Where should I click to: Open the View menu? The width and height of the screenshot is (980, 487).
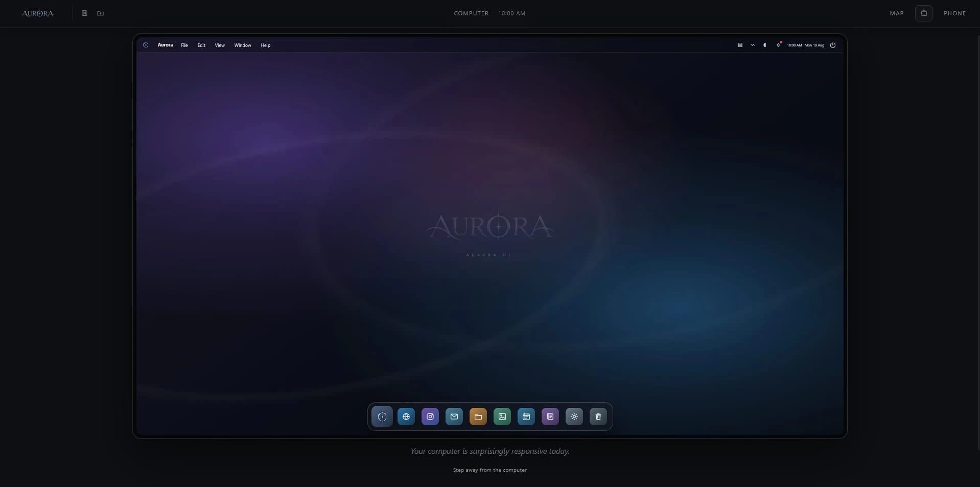(x=220, y=45)
